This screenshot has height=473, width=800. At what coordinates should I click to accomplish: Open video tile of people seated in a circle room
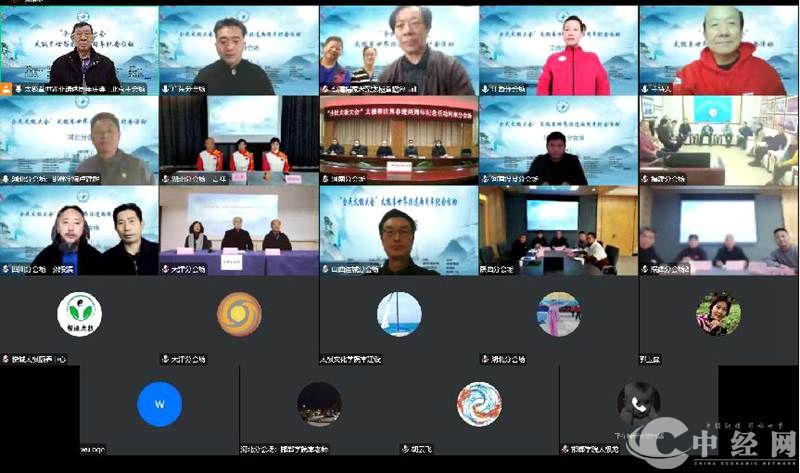(718, 140)
